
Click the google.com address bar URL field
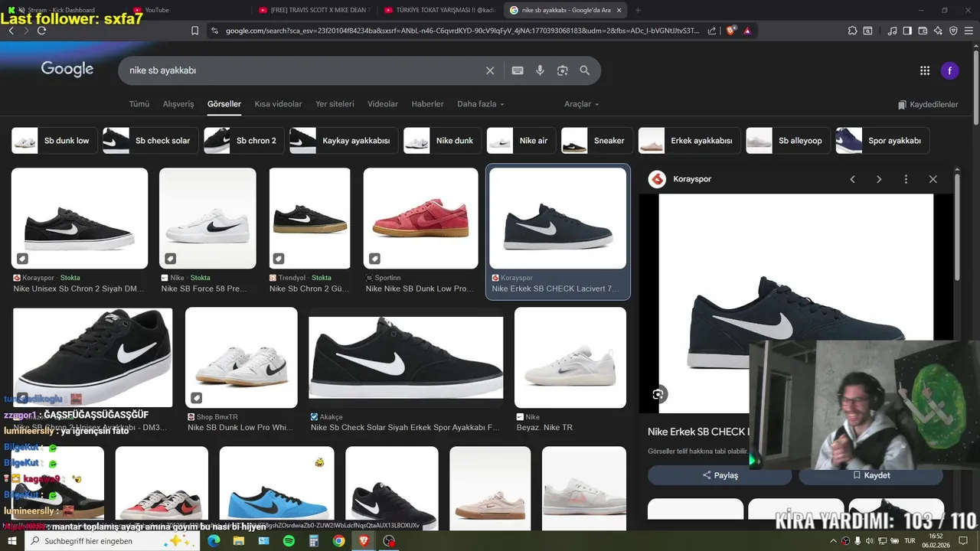462,31
